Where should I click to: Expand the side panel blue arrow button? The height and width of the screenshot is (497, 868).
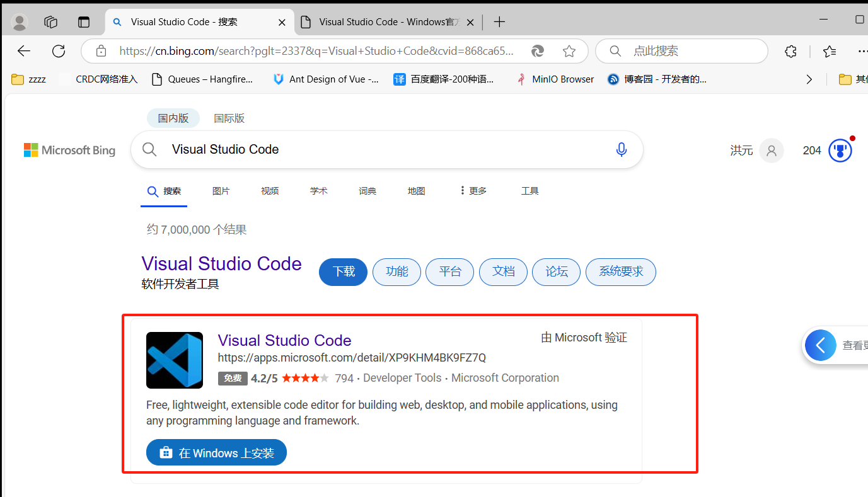pos(821,345)
